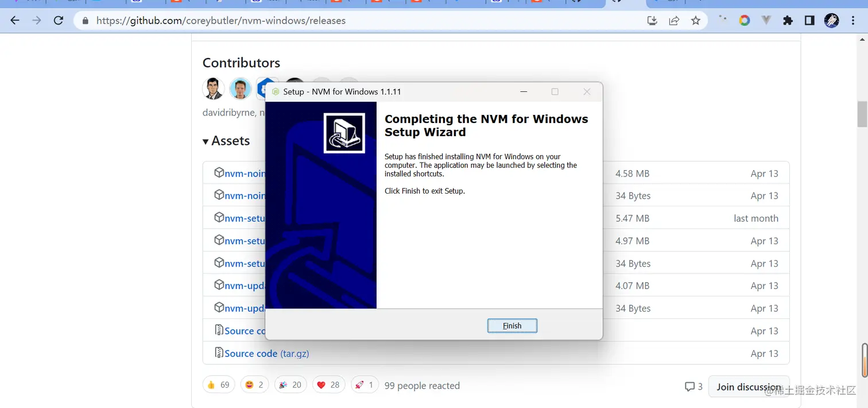The height and width of the screenshot is (408, 868).
Task: Click the rocket reaction with 1
Action: coord(365,385)
